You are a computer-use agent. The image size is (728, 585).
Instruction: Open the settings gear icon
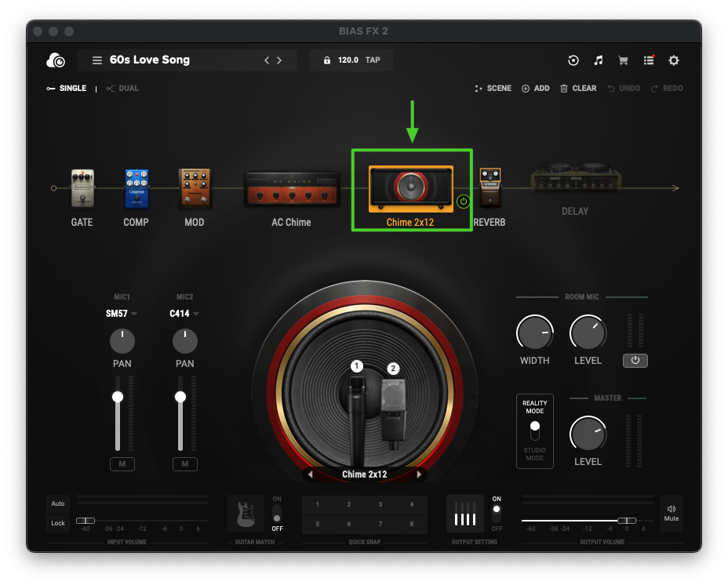coord(673,60)
